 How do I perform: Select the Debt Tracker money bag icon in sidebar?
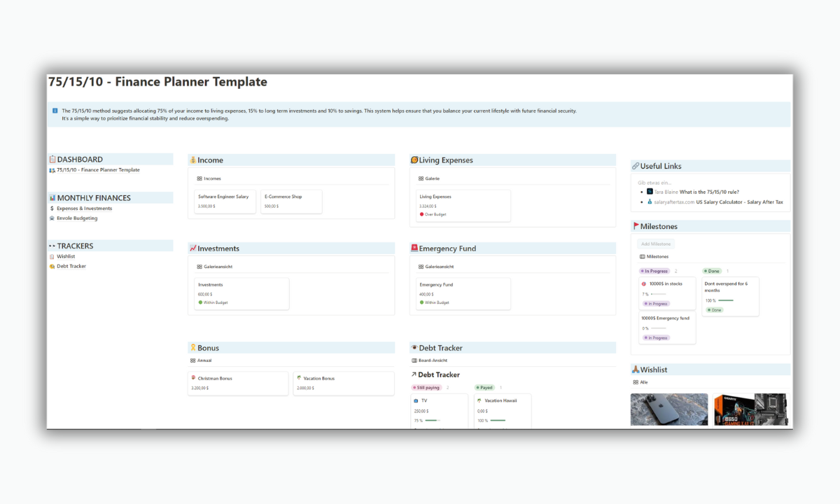(52, 266)
